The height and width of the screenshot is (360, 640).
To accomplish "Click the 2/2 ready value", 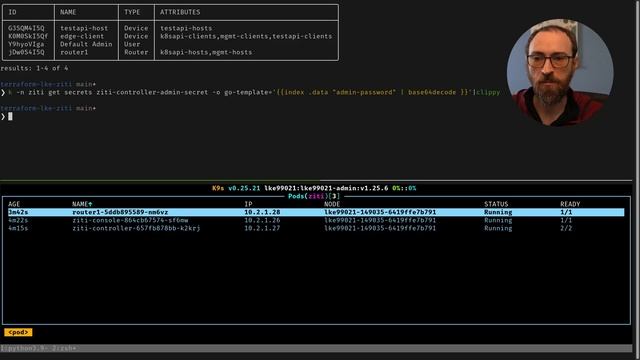I will click(x=566, y=228).
